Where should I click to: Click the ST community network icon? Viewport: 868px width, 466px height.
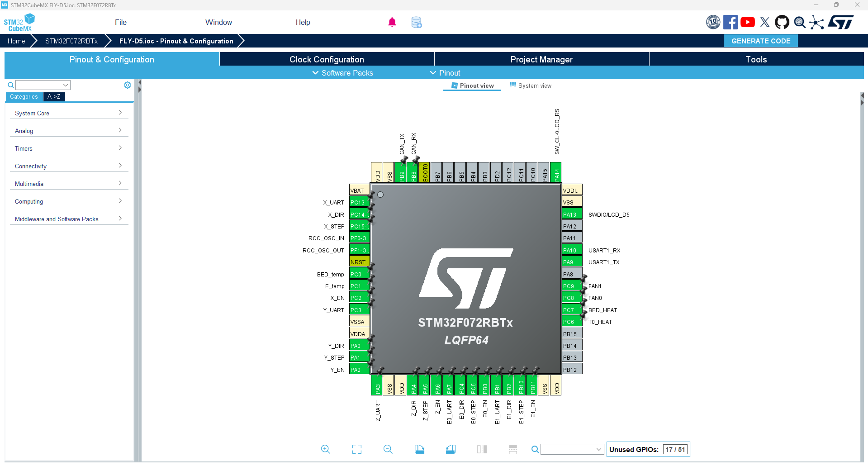(816, 22)
